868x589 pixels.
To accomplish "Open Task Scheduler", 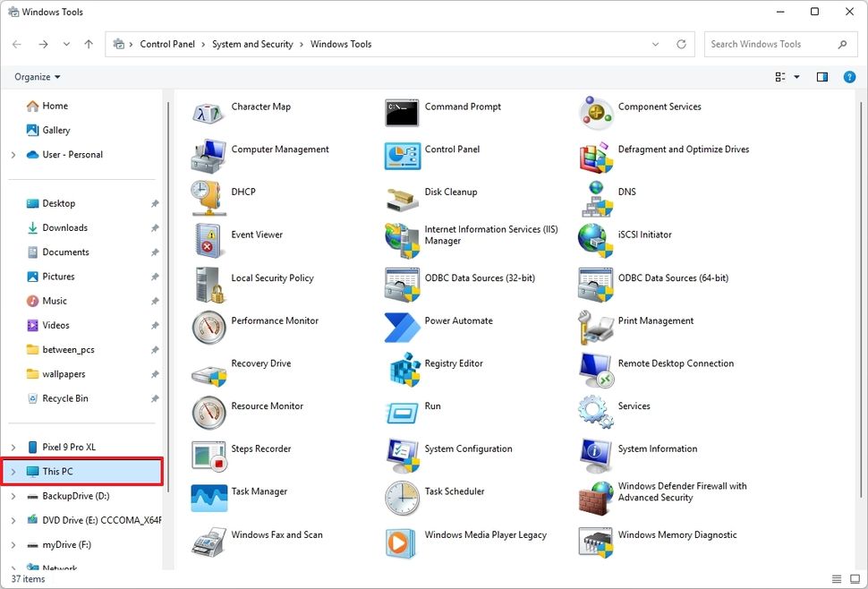I will pyautogui.click(x=455, y=491).
